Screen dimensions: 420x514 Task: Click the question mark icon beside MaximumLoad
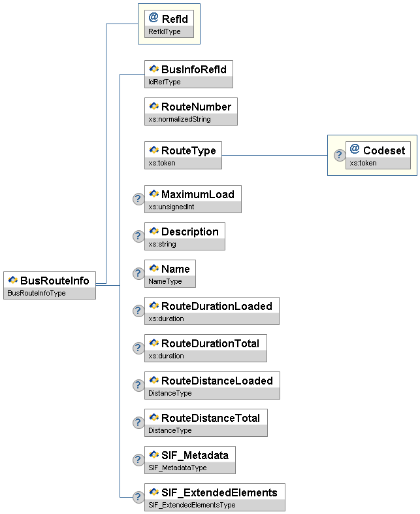click(x=138, y=199)
